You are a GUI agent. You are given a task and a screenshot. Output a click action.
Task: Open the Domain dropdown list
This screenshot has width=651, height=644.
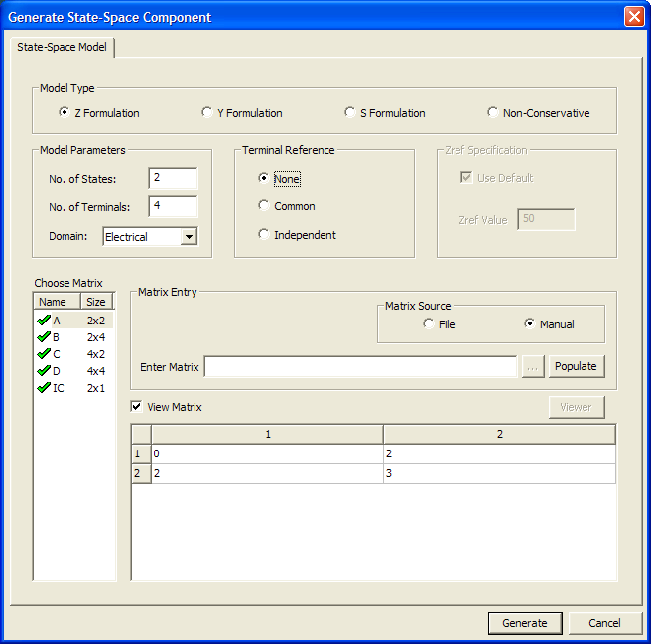(189, 237)
